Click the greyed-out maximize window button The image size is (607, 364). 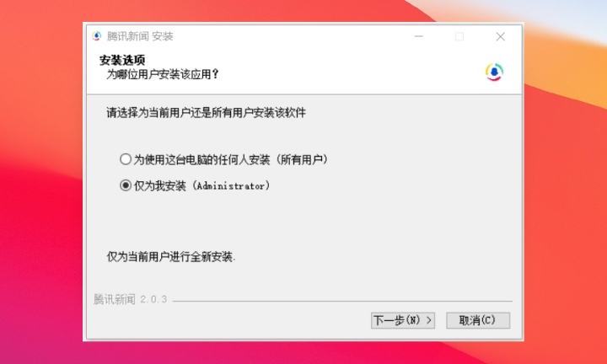point(459,36)
